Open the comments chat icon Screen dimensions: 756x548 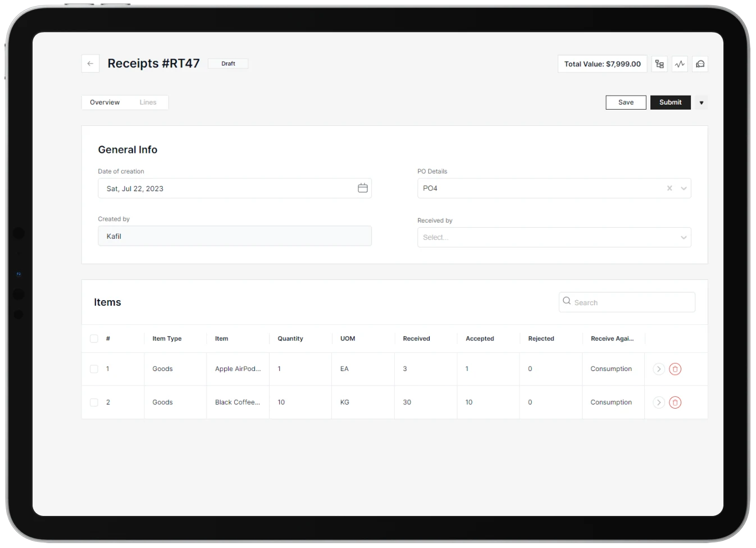pyautogui.click(x=700, y=64)
